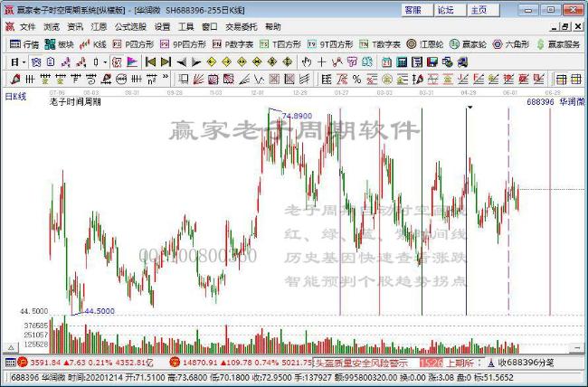The image size is (588, 387).
Task: Open the 公式选股 menu
Action: coord(130,27)
